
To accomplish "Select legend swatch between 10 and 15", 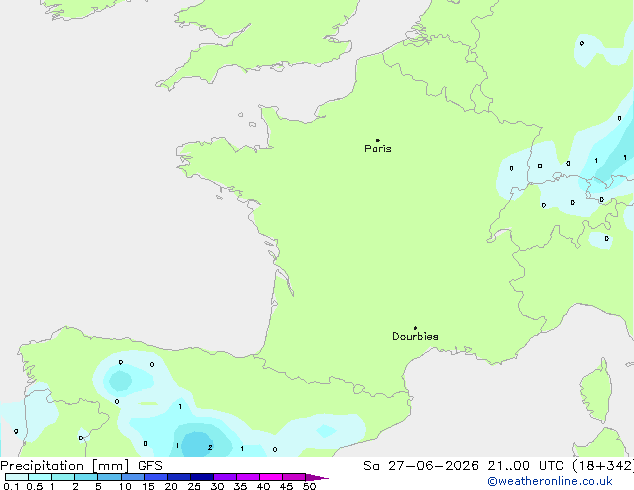I will tap(133, 477).
